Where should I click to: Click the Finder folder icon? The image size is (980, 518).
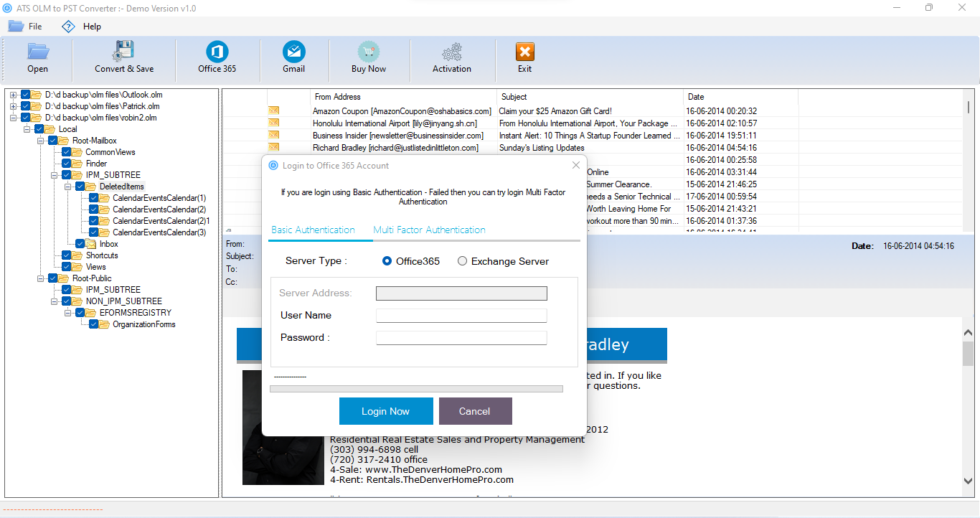[77, 164]
